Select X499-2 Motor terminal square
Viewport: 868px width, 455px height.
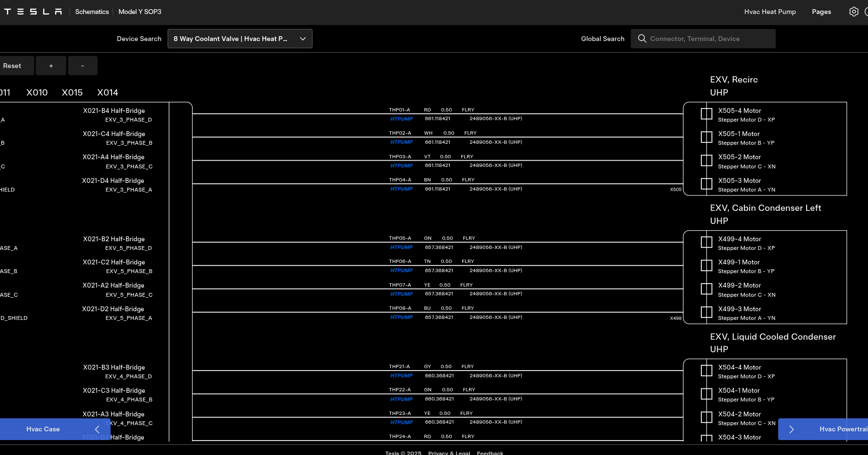(x=706, y=289)
